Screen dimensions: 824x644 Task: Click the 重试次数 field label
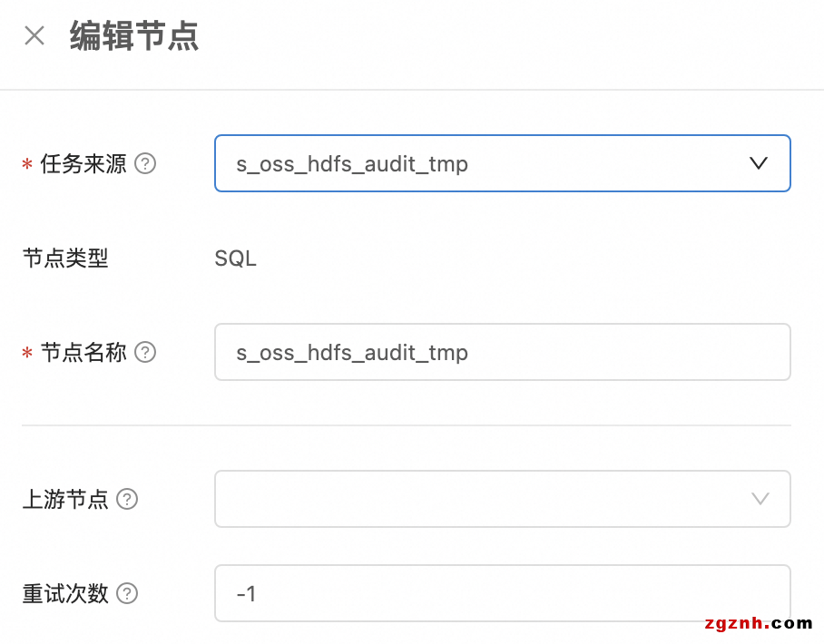(x=65, y=594)
